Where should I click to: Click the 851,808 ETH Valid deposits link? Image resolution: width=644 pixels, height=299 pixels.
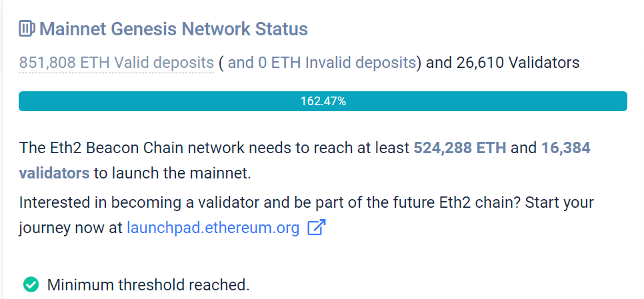[116, 63]
